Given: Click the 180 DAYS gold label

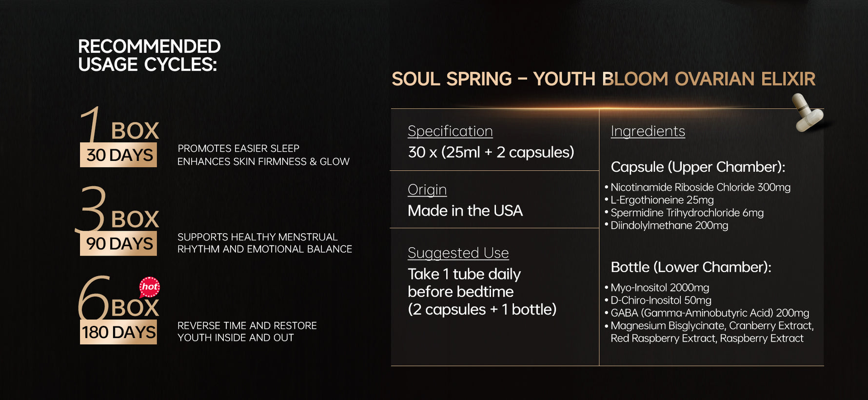Looking at the screenshot, I should pyautogui.click(x=118, y=332).
